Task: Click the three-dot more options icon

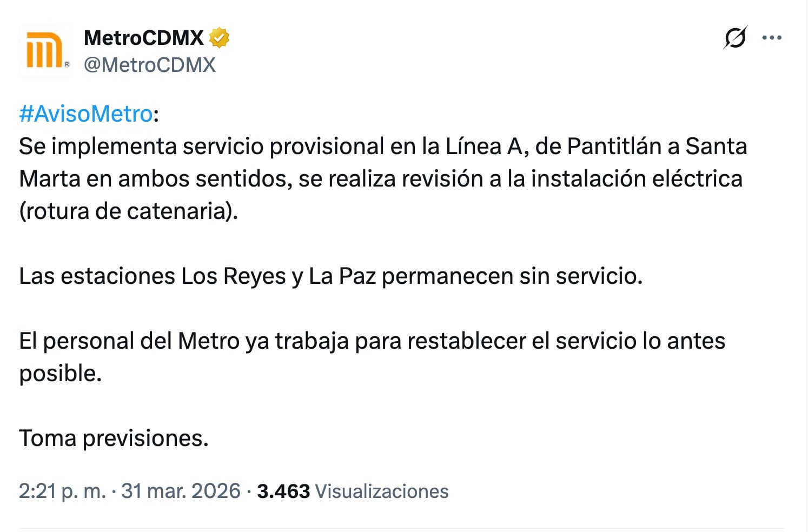Action: (x=772, y=38)
